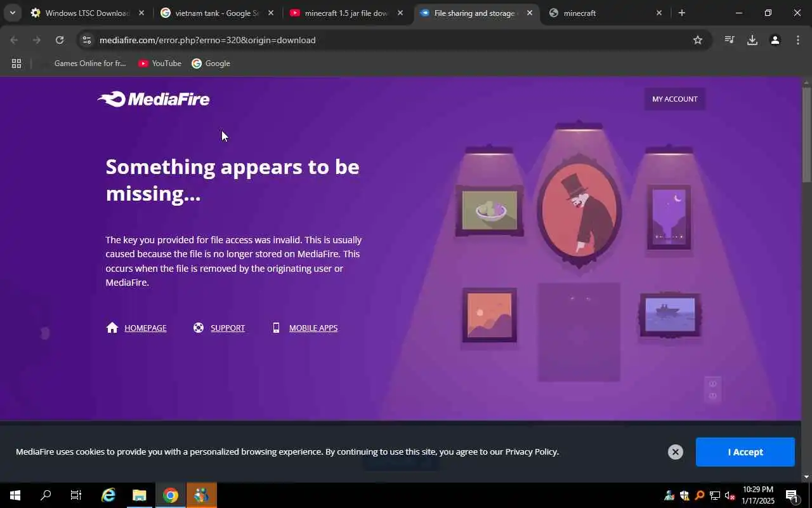This screenshot has width=812, height=508.
Task: Launch Internet Explorer from taskbar
Action: 108,495
